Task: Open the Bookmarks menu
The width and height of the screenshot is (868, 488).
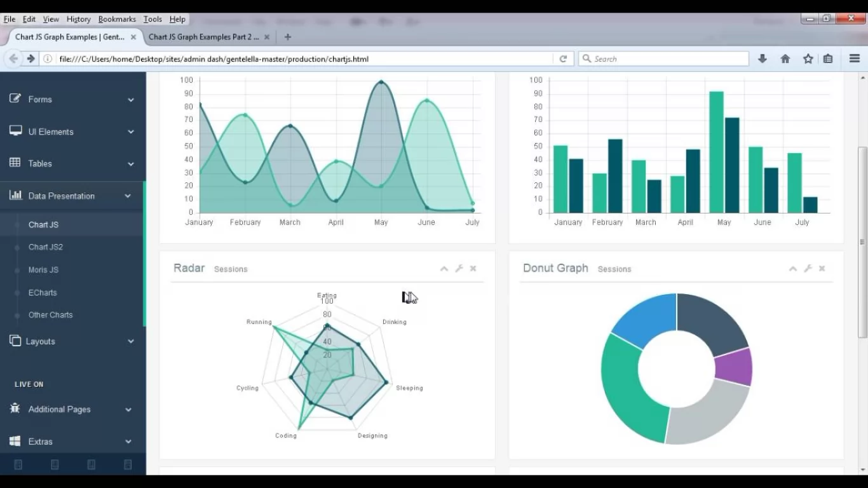Action: (117, 18)
